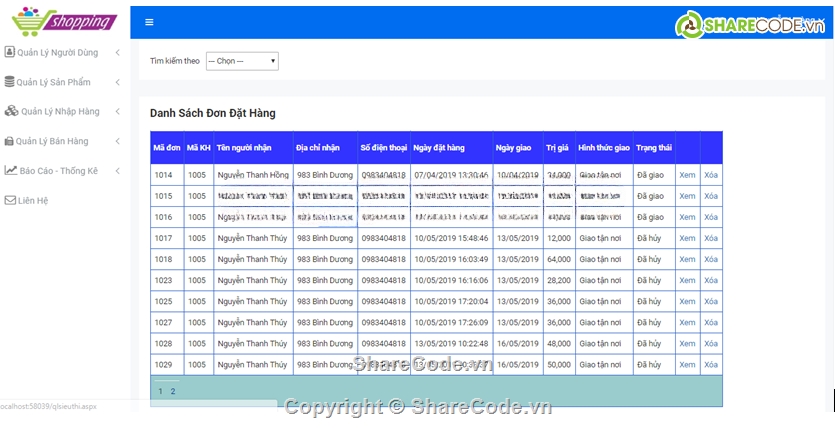Viewport: 835px width, 428px height.
Task: Click Xóa for order 1025
Action: coord(711,301)
